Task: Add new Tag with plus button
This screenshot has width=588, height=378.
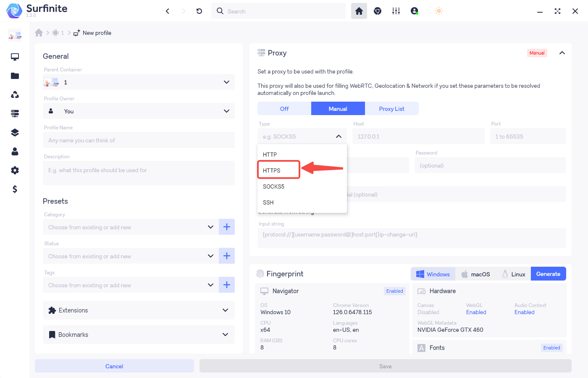Action: [x=227, y=285]
